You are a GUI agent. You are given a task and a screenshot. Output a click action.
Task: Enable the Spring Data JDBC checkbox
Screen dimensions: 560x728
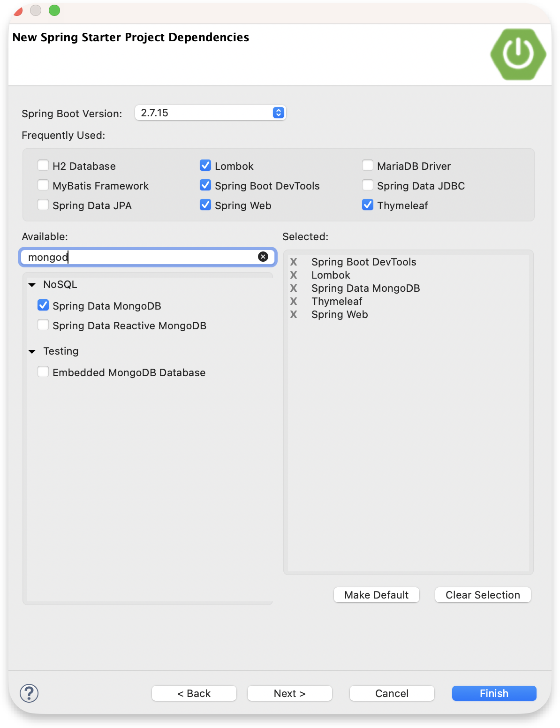point(368,185)
